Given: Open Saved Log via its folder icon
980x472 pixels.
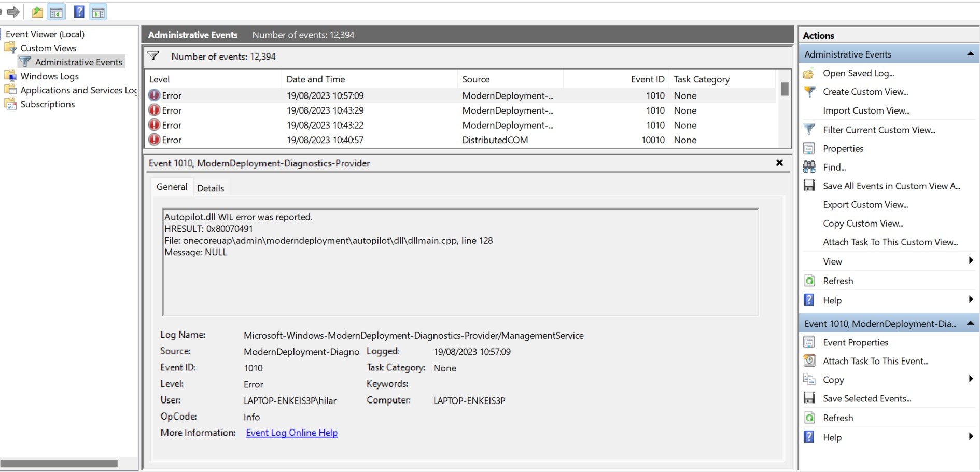Looking at the screenshot, I should [x=809, y=73].
